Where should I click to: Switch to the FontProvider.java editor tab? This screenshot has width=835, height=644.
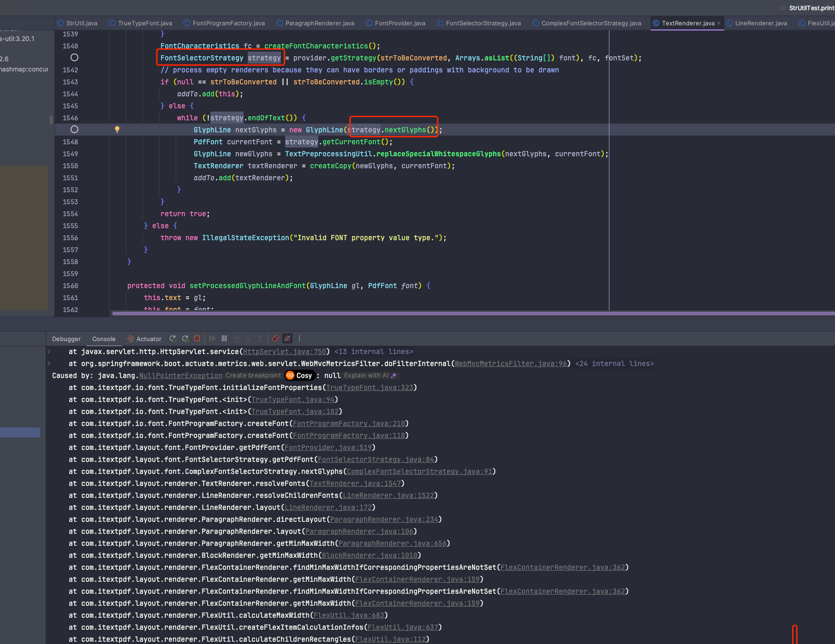[400, 23]
